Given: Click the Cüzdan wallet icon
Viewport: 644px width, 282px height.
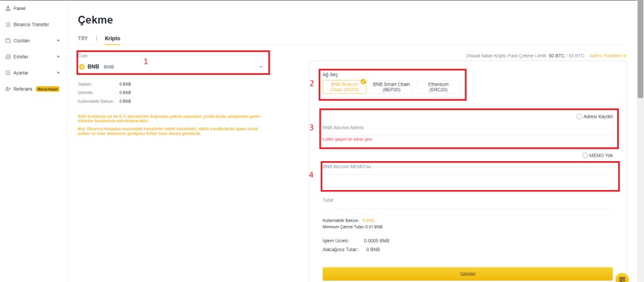Looking at the screenshot, I should [x=8, y=41].
